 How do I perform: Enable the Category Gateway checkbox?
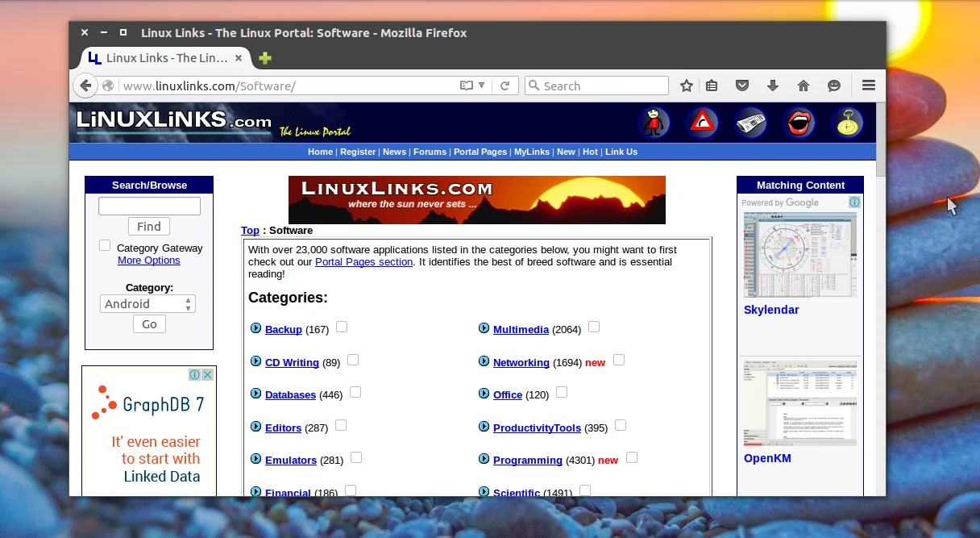tap(105, 245)
